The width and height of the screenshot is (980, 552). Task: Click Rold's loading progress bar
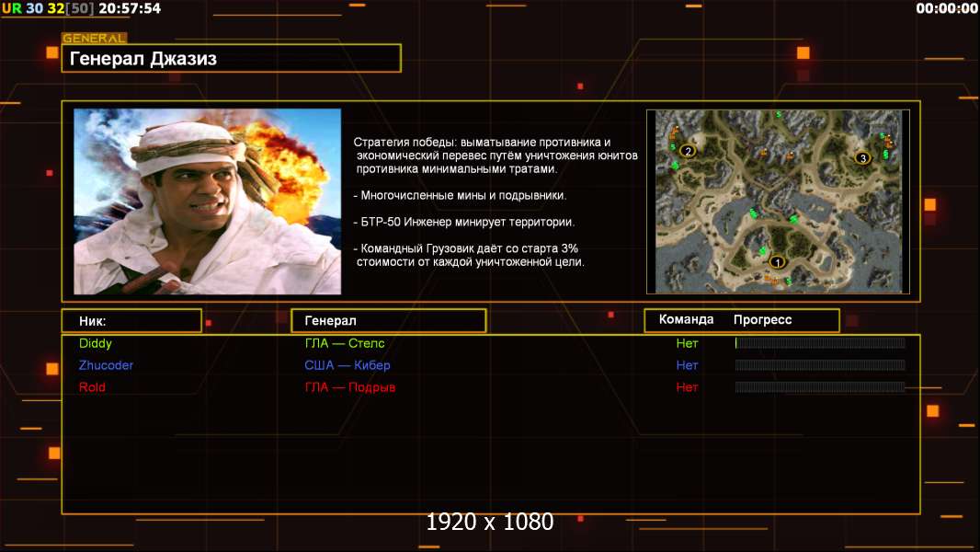click(x=820, y=387)
